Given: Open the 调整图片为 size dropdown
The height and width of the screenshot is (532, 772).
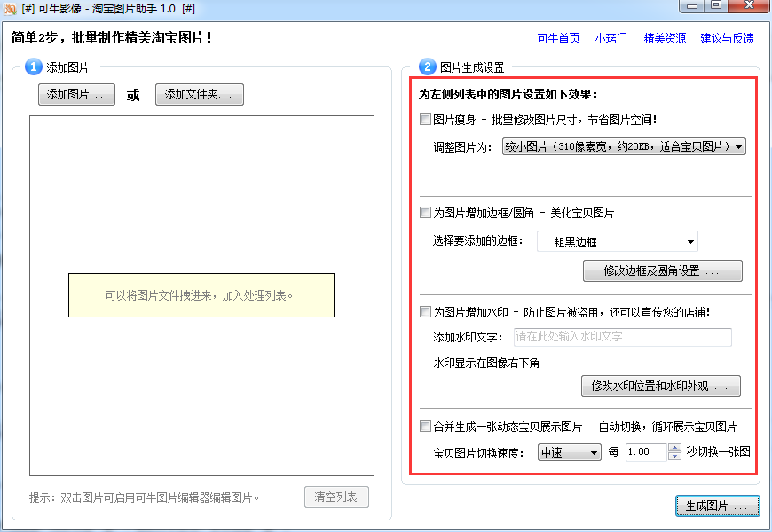Looking at the screenshot, I should pos(624,146).
